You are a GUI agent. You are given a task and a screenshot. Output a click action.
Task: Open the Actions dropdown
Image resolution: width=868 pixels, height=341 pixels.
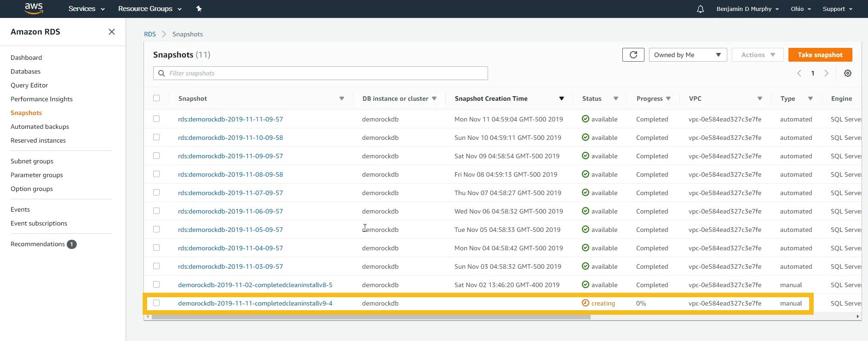[x=758, y=55]
